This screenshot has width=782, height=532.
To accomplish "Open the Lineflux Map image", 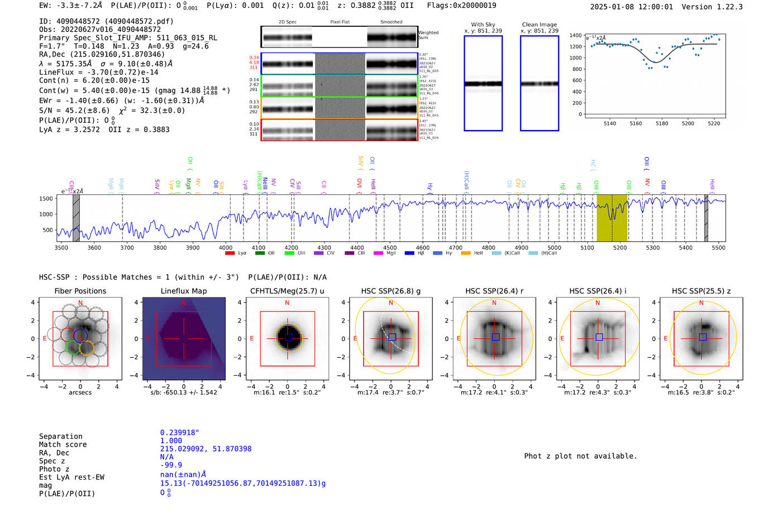I will tap(184, 339).
